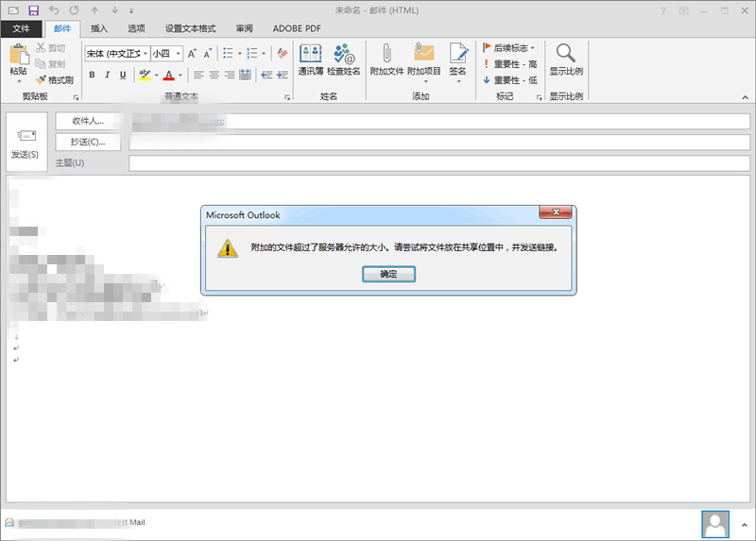Click the To (收件人...) button
Viewport: 756px width, 541px height.
pyautogui.click(x=88, y=121)
